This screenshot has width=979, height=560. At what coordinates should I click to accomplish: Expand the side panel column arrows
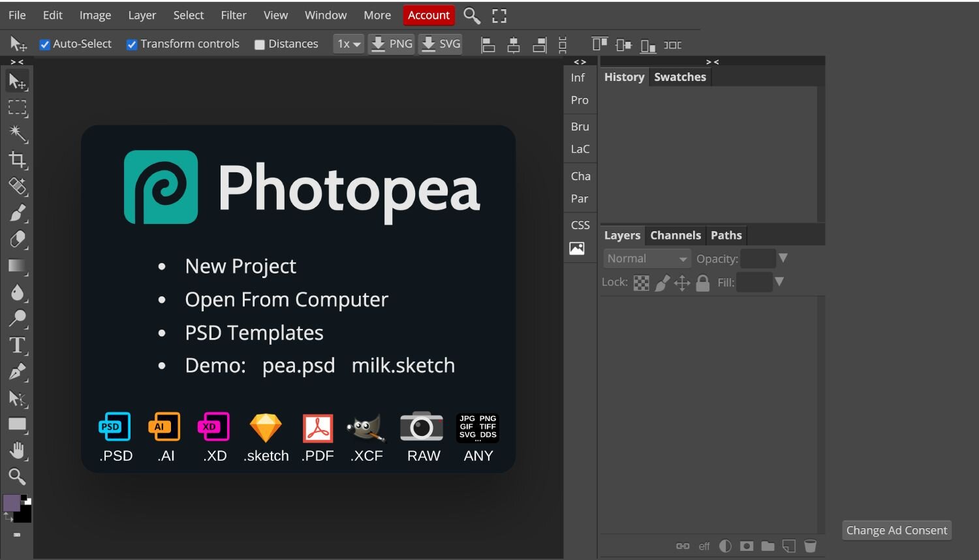click(x=580, y=62)
